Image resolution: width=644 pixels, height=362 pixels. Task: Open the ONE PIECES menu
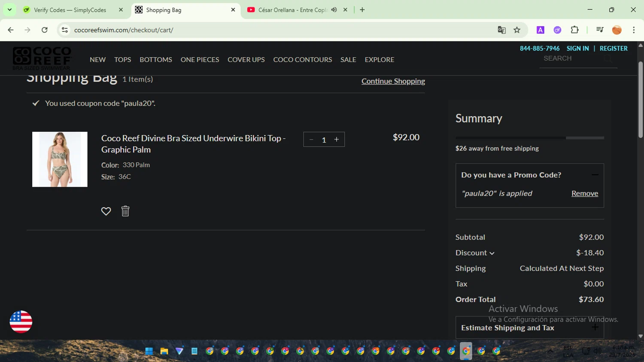pos(200,60)
